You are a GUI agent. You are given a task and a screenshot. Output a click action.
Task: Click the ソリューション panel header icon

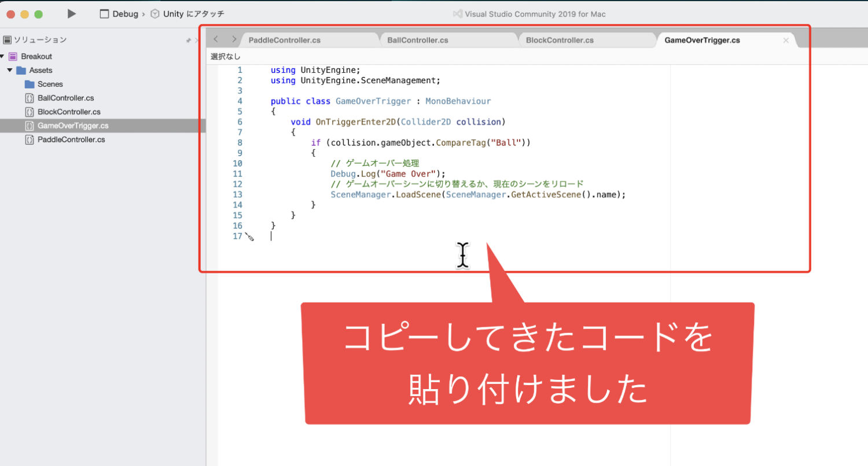point(7,40)
